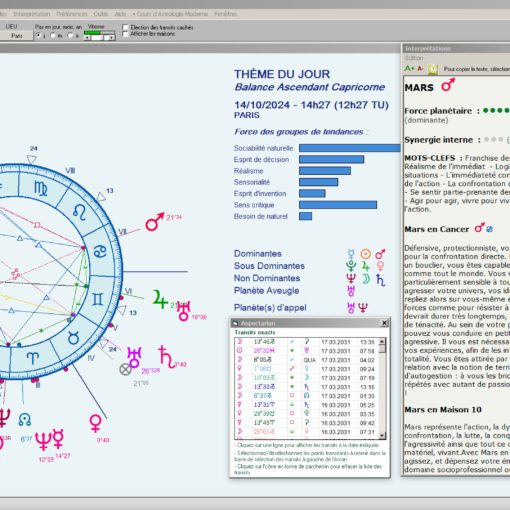Select Neptune glyph at 12°25
510x510 pixels.
click(x=43, y=442)
